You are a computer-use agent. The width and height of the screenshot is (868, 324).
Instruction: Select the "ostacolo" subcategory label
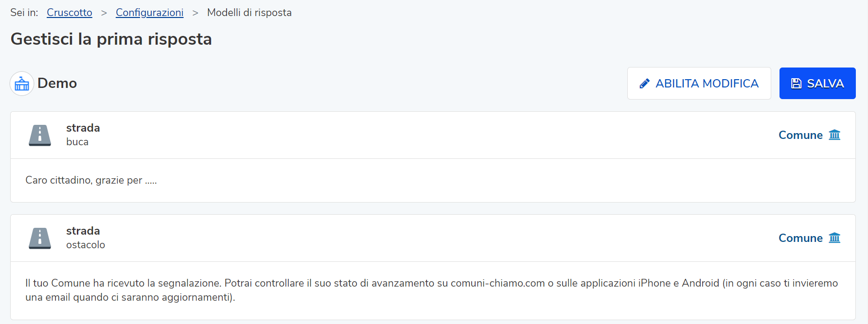tap(86, 245)
